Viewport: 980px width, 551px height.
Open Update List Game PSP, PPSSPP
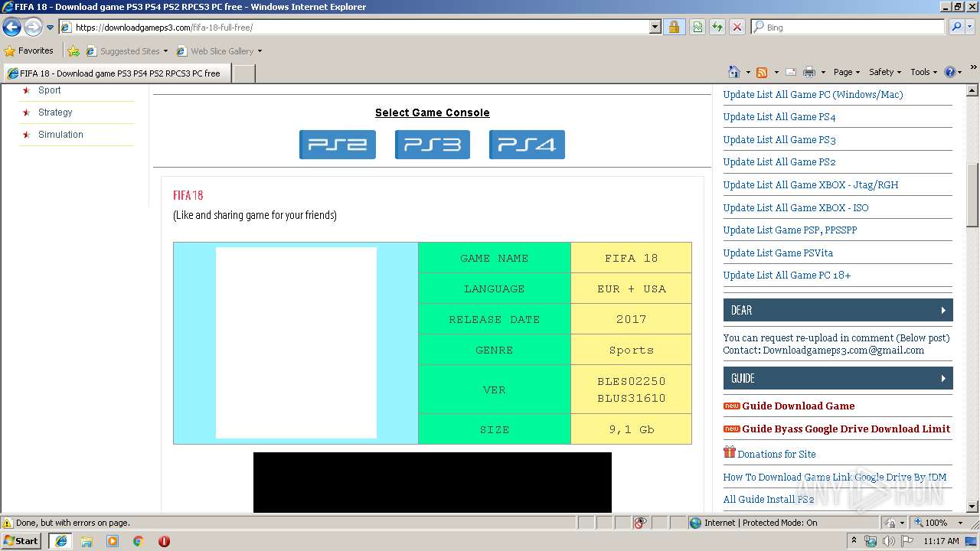(790, 230)
